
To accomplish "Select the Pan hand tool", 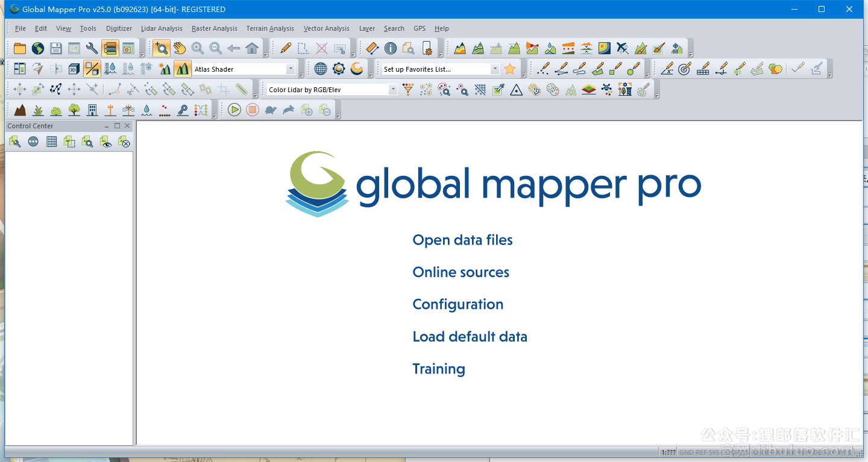I will (179, 49).
